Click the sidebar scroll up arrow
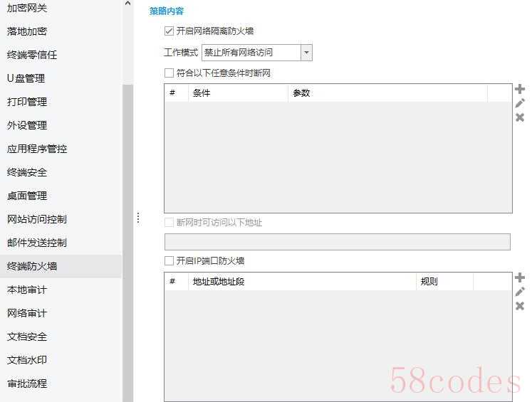This screenshot has height=402, width=532. (127, 4)
